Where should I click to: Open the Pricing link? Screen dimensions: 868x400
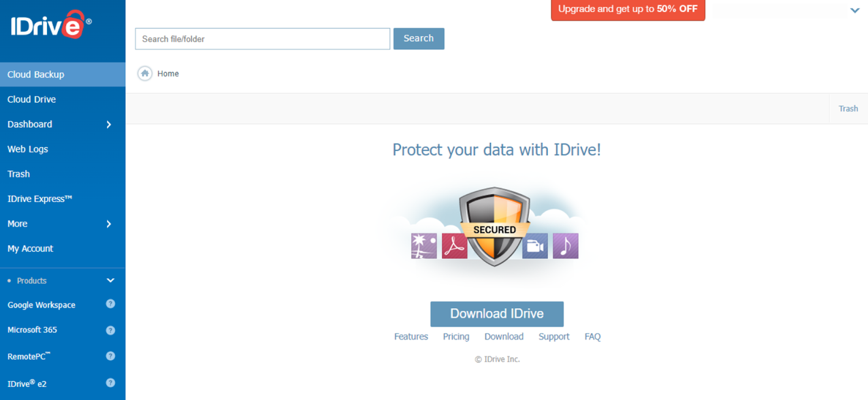click(x=456, y=337)
